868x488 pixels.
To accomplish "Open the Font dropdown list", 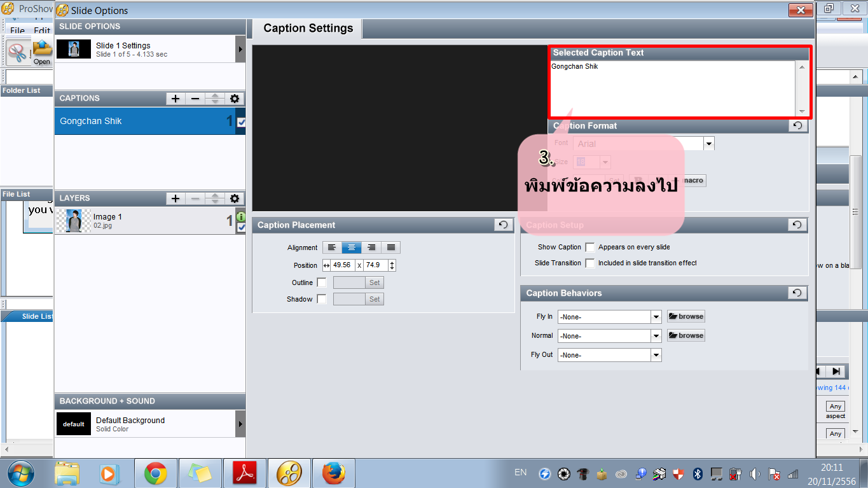I will [709, 144].
